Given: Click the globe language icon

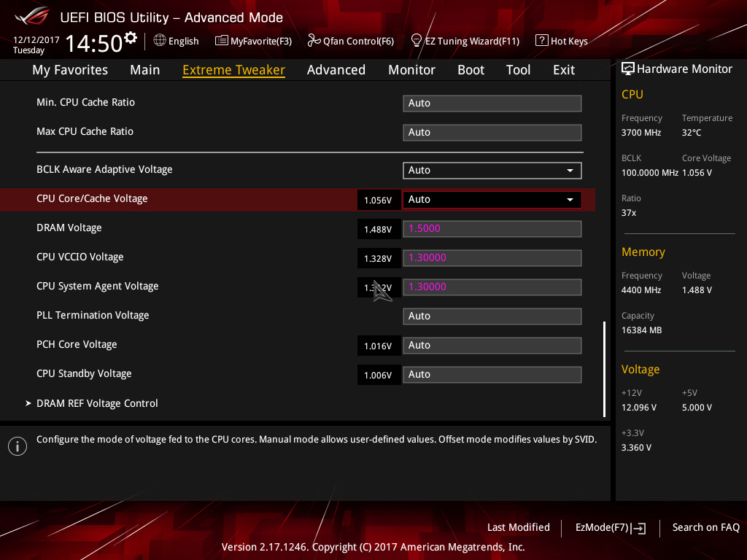Looking at the screenshot, I should (x=160, y=41).
